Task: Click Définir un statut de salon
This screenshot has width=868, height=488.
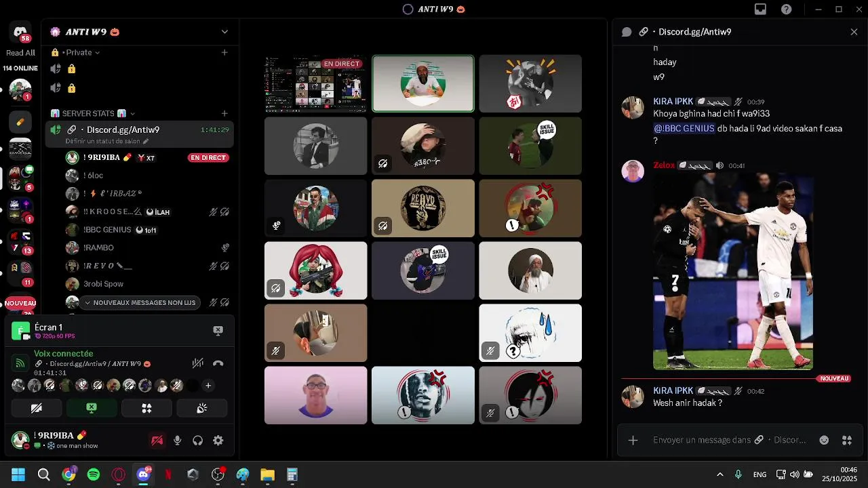Action: (x=106, y=141)
